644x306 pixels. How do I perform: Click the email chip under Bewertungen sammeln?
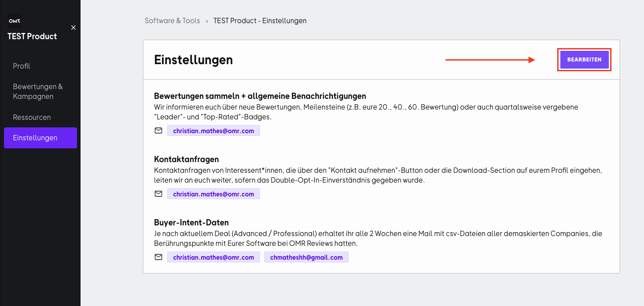coord(214,131)
